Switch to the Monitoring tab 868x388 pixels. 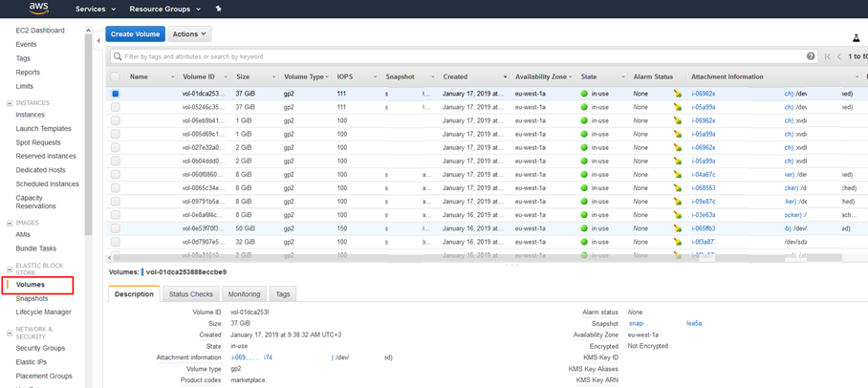tap(244, 294)
